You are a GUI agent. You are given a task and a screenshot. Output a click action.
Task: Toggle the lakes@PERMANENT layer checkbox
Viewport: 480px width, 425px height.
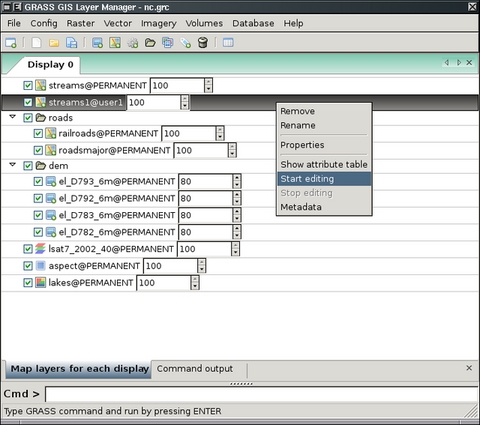(x=28, y=283)
